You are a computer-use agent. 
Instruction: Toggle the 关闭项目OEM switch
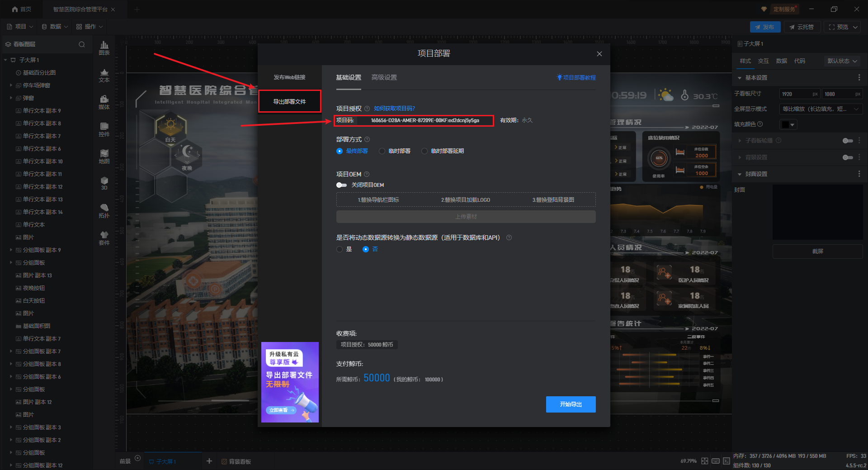tap(341, 185)
